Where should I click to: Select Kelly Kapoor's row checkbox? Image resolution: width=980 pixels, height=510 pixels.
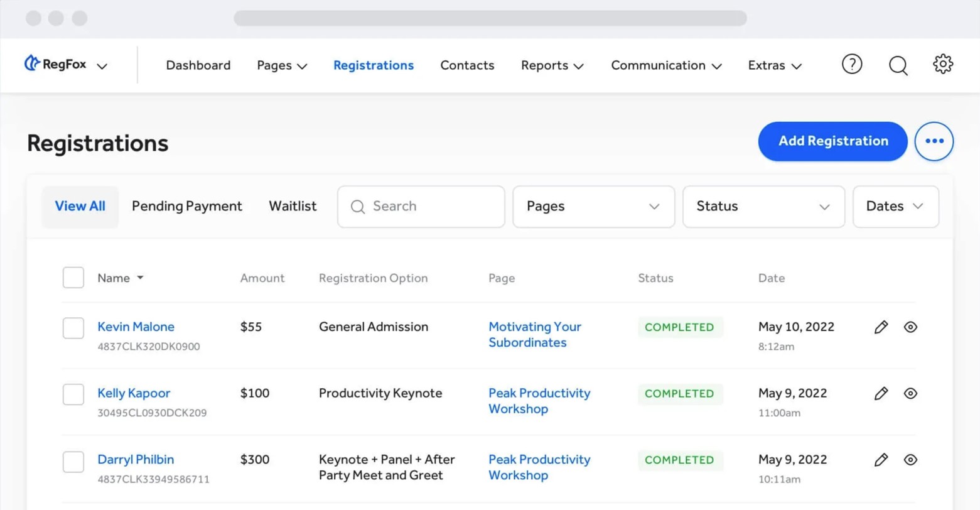pyautogui.click(x=73, y=394)
